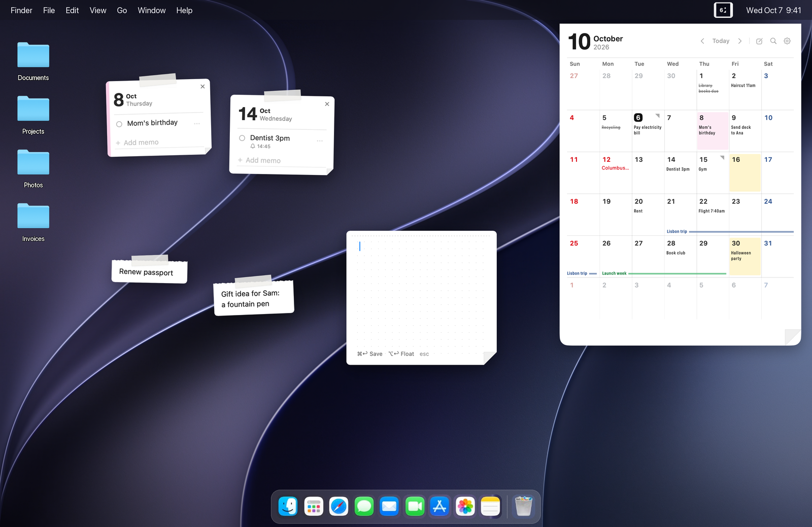This screenshot has height=527, width=812.
Task: Open Safari from the dock
Action: [x=339, y=506]
